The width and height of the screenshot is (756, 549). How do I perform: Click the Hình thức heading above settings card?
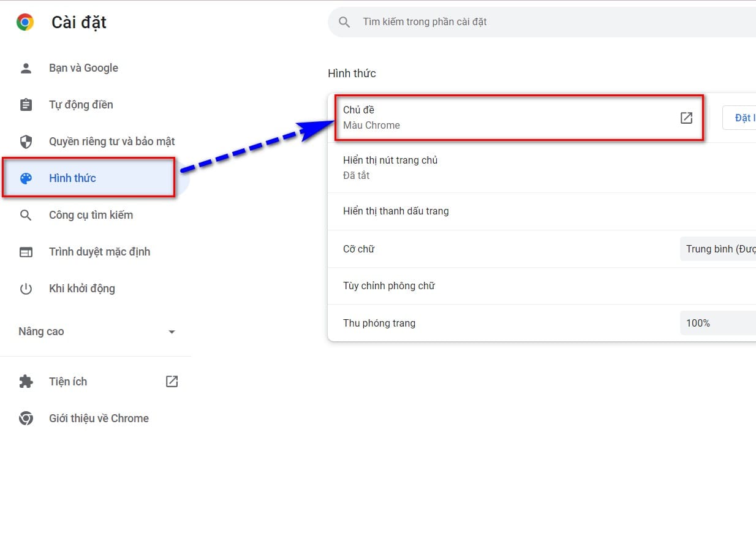(352, 74)
